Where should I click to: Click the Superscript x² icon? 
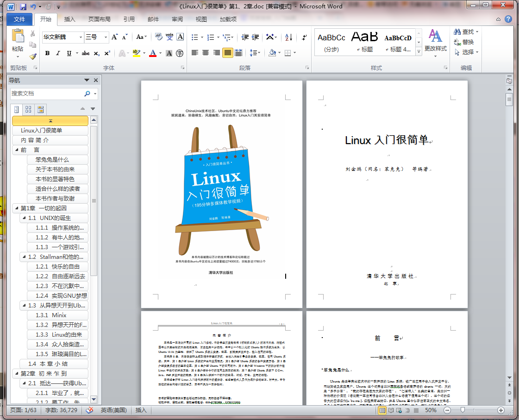[107, 53]
